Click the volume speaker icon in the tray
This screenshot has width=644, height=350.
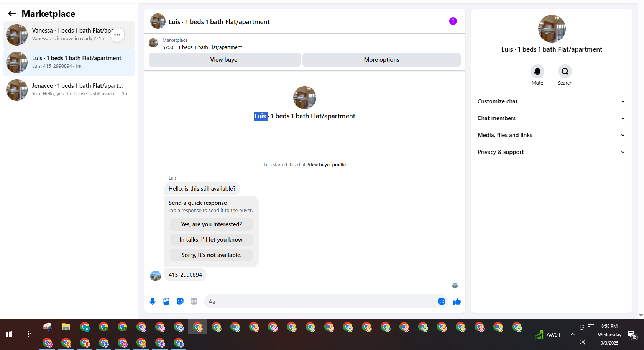(x=582, y=342)
